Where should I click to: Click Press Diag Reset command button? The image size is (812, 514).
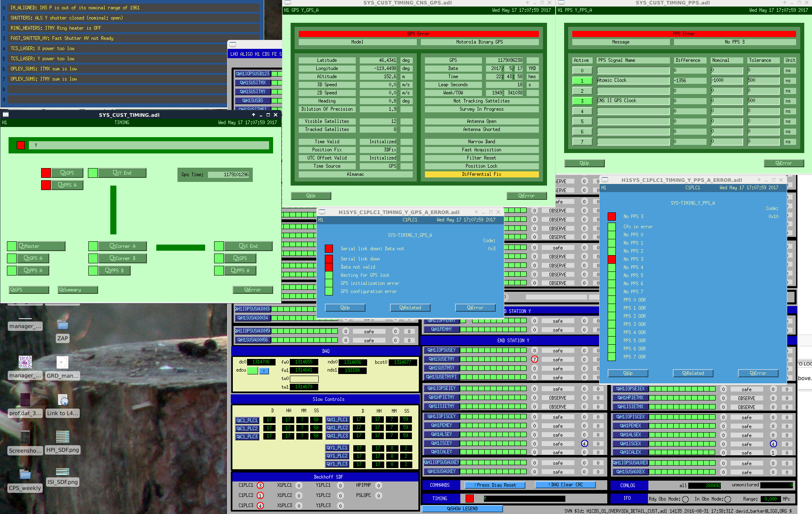(x=495, y=485)
